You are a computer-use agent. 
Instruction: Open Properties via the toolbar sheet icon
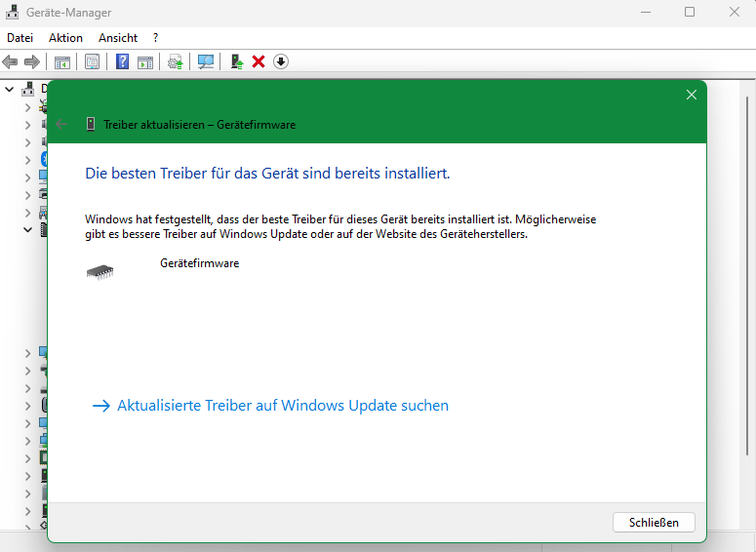point(92,61)
